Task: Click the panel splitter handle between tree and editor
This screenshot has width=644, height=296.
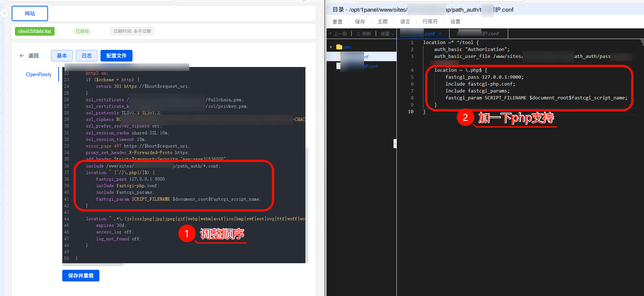Action: pos(395,144)
